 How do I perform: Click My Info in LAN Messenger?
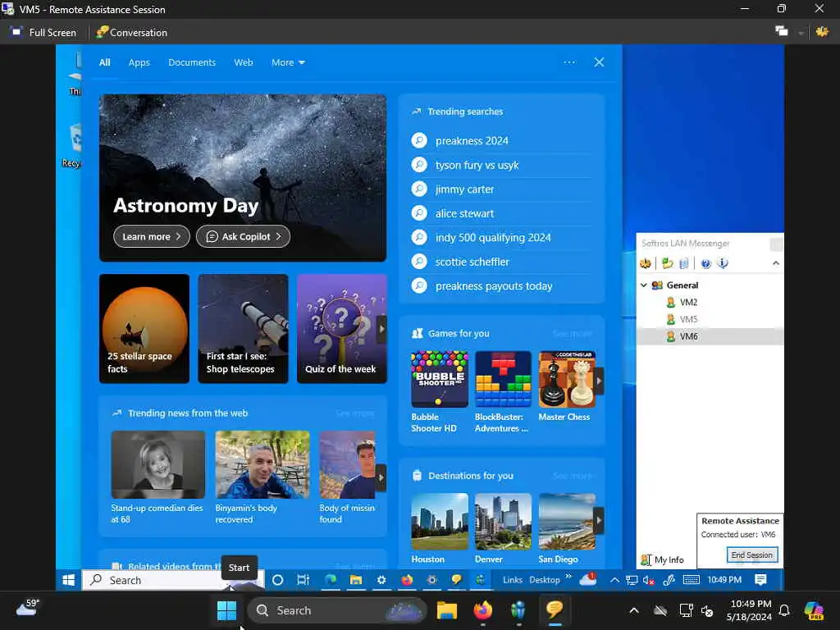pyautogui.click(x=663, y=559)
